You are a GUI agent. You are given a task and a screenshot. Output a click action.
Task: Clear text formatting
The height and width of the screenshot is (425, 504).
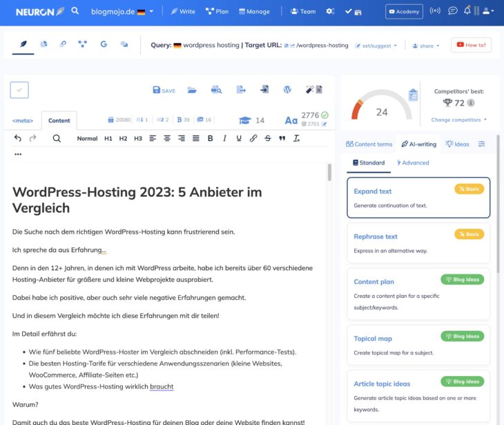pos(296,138)
